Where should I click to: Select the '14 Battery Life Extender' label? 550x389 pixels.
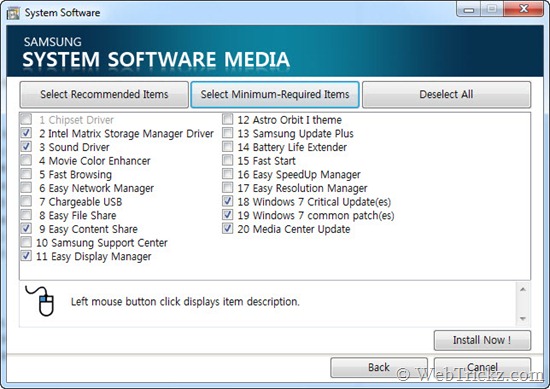292,147
